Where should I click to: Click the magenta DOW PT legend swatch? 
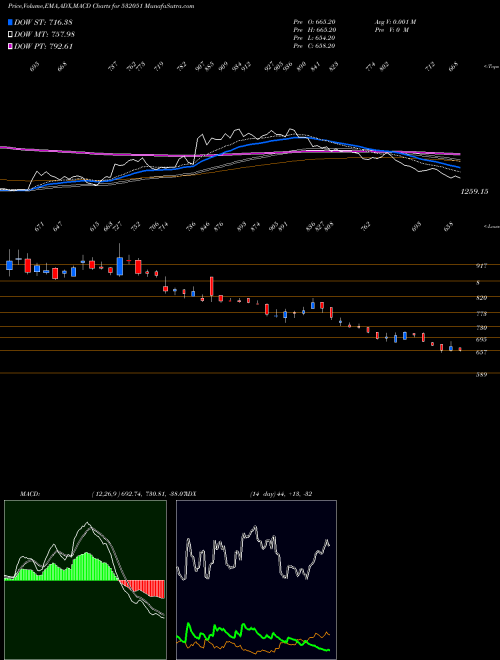click(11, 46)
